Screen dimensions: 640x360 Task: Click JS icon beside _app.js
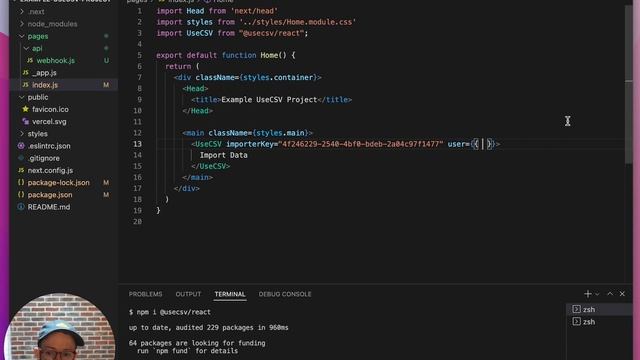[26, 73]
